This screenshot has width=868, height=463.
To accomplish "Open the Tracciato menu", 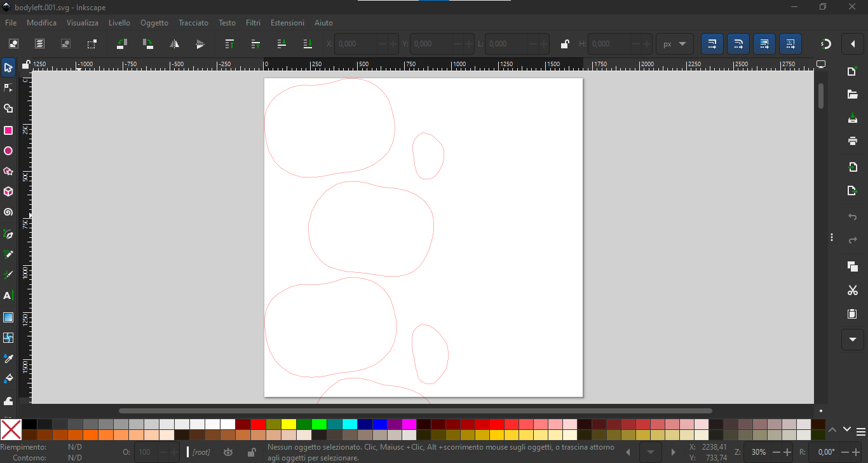I will click(x=193, y=23).
